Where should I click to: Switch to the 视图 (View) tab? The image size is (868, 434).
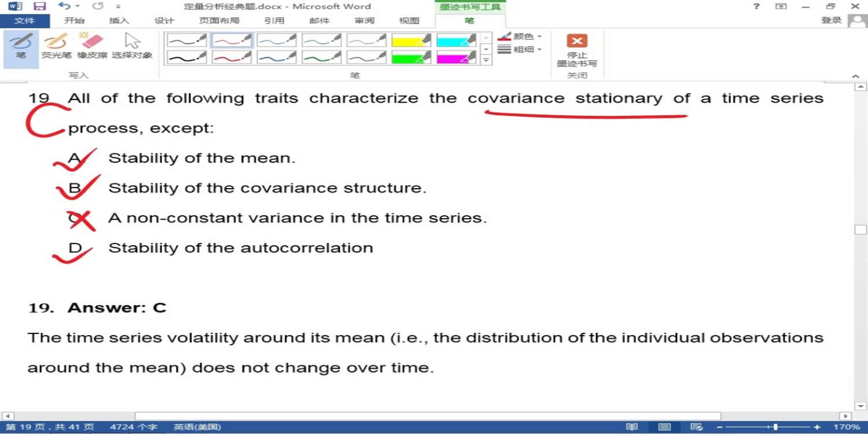coord(409,21)
